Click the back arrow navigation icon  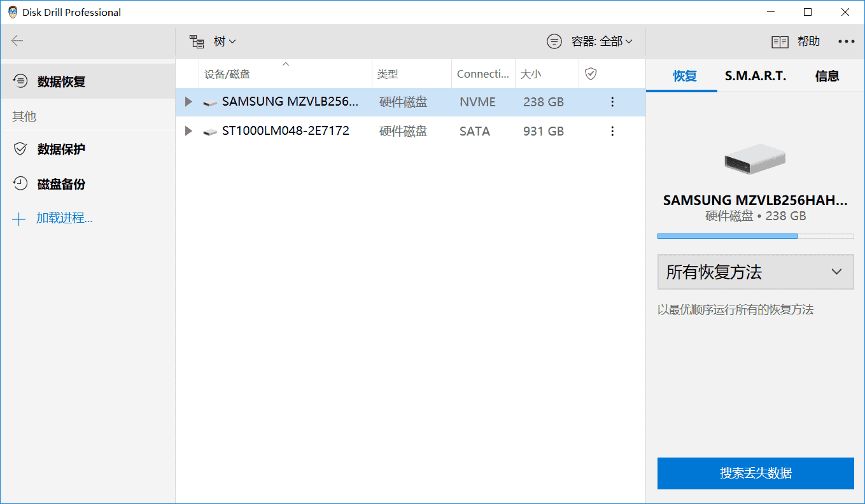pyautogui.click(x=17, y=41)
